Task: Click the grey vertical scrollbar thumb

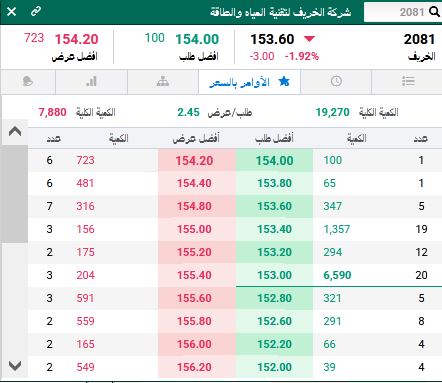Action: click(15, 194)
